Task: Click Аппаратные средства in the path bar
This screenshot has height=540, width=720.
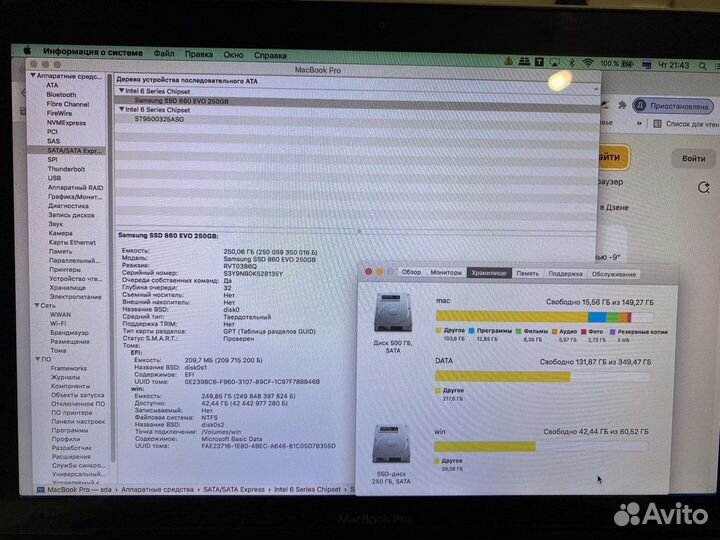Action: (157, 489)
